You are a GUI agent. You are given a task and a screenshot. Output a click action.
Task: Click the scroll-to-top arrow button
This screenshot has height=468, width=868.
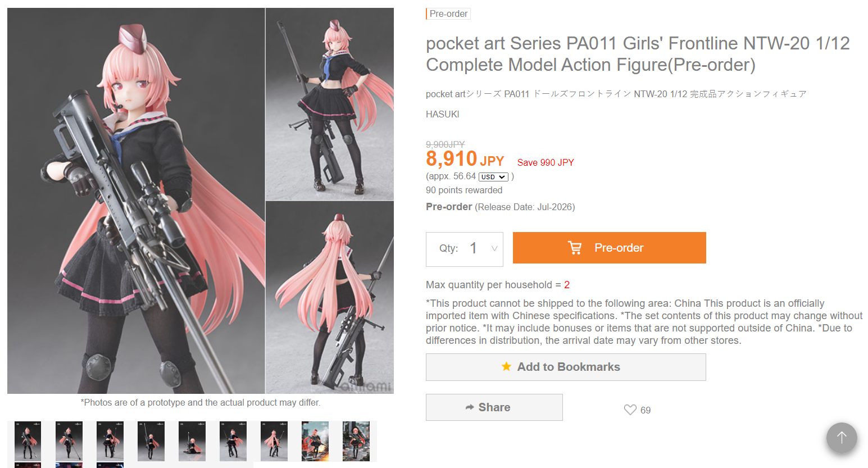click(841, 438)
